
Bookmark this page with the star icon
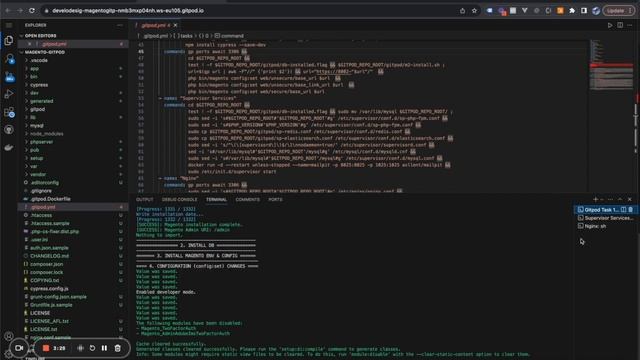point(474,11)
